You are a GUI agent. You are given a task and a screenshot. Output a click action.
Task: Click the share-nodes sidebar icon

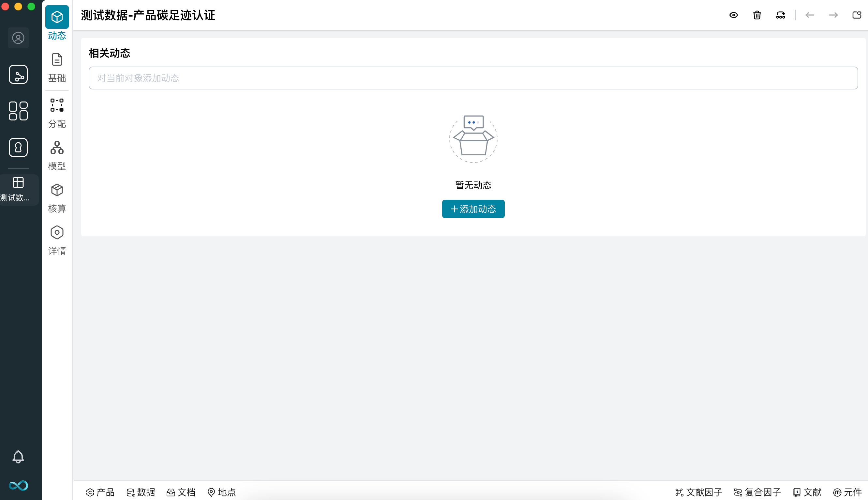[x=18, y=74]
